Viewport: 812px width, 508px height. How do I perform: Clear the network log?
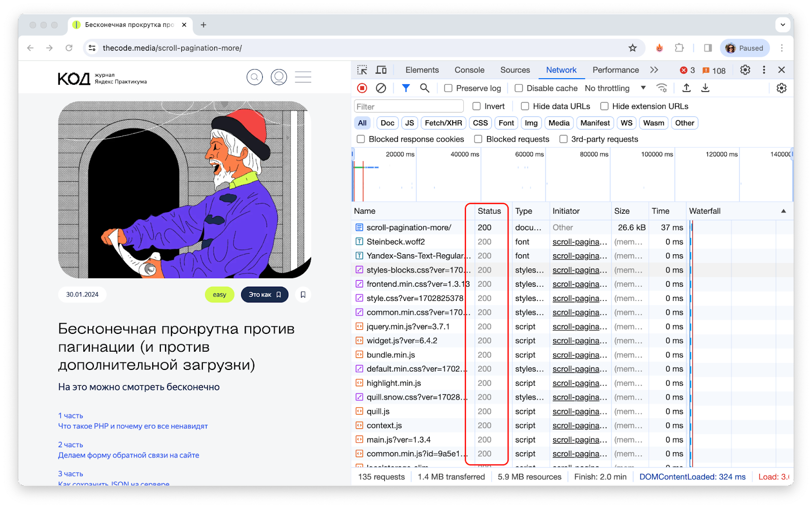pos(381,88)
